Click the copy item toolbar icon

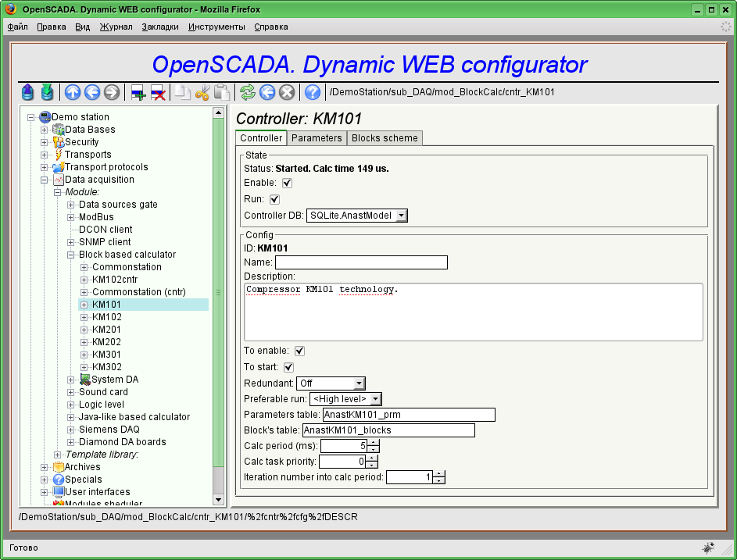click(182, 92)
